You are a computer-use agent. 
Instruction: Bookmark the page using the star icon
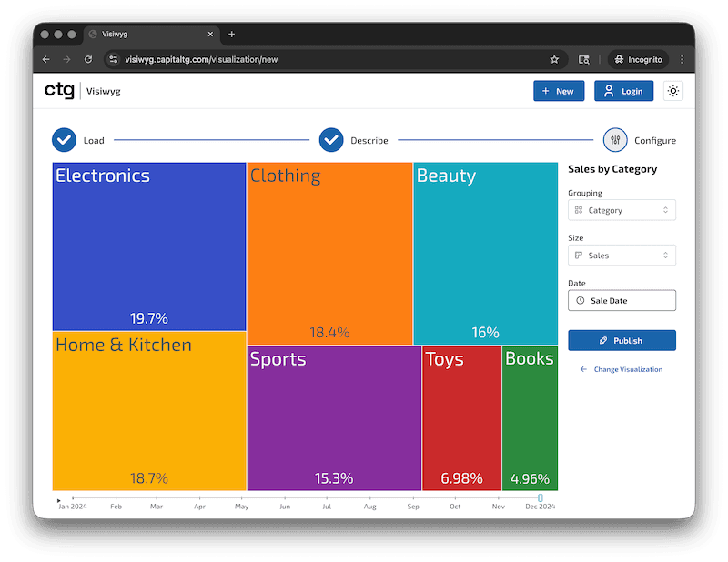click(554, 58)
